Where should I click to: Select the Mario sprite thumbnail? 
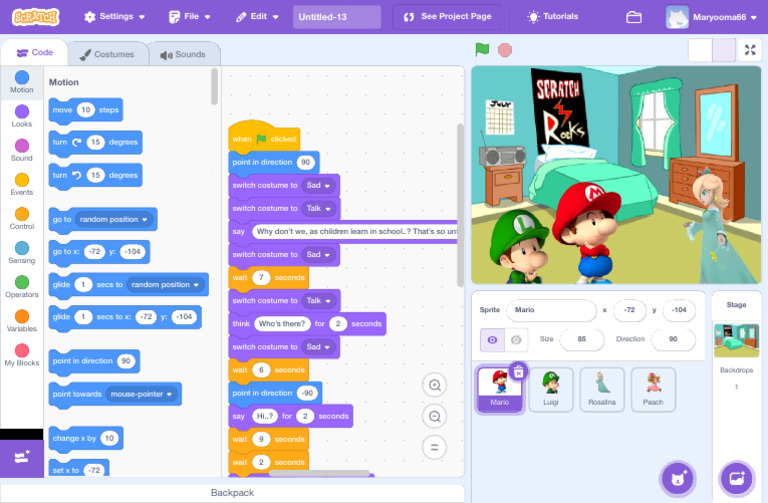(500, 390)
